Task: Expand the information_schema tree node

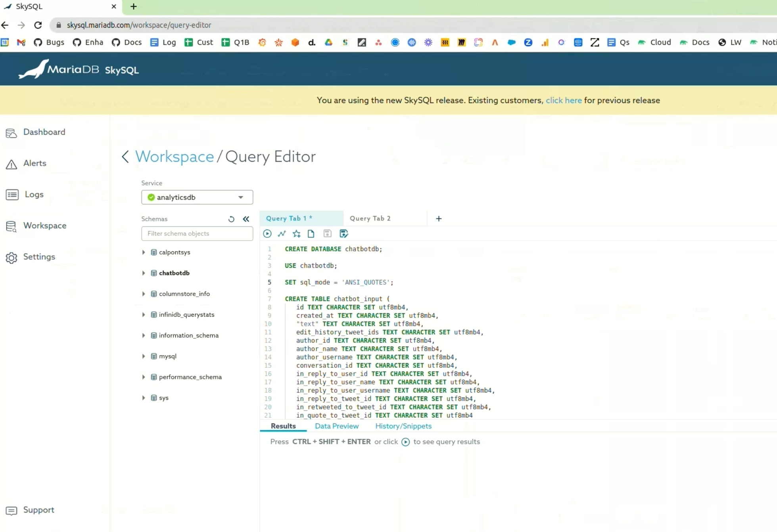Action: pos(144,335)
